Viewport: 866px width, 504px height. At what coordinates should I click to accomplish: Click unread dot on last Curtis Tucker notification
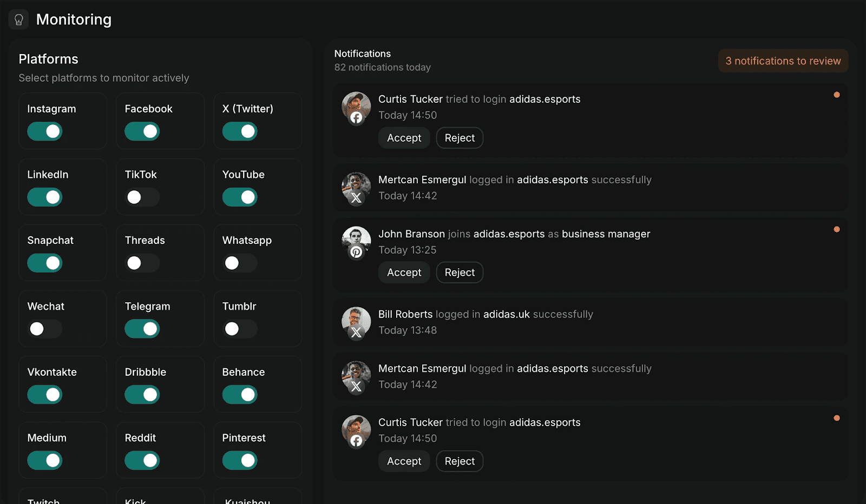837,418
